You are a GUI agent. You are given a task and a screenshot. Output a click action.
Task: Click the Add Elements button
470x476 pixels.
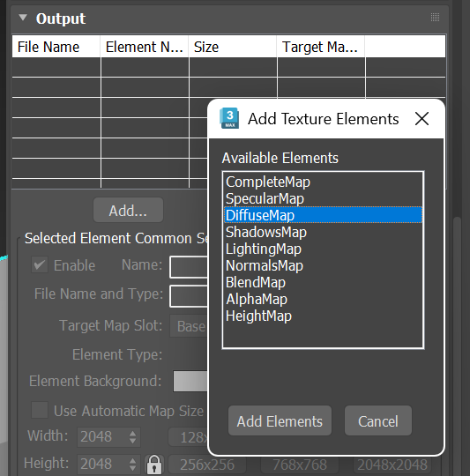point(280,420)
